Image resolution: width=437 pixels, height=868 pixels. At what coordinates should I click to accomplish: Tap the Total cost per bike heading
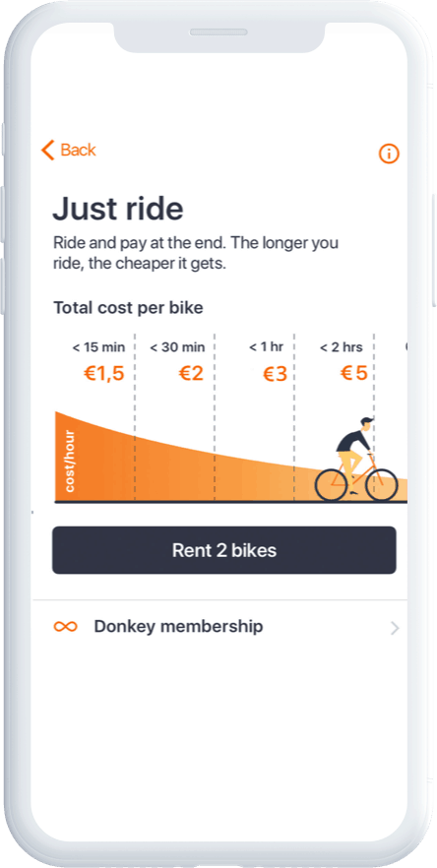[128, 308]
